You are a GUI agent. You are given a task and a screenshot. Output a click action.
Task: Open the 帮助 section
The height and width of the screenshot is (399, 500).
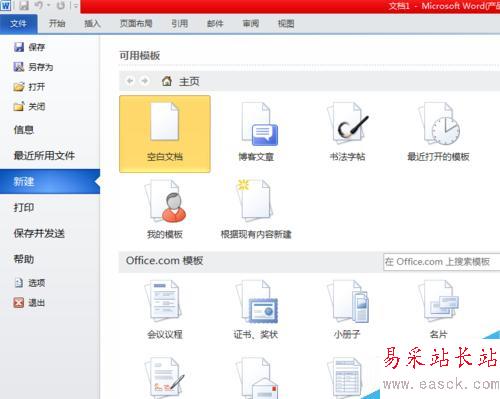click(24, 259)
